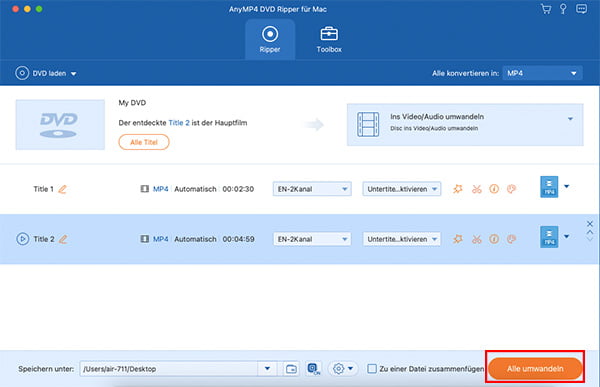
Task: Check 'Zu einer Datei zusammenfügen' checkbox
Action: coord(372,369)
